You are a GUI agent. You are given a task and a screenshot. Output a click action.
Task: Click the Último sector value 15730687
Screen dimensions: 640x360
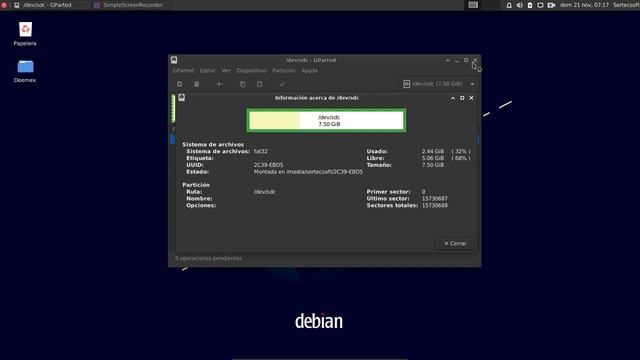[435, 198]
